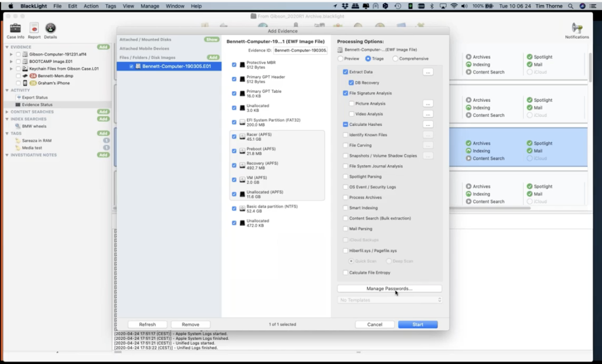
Task: Open the No Templates dropdown
Action: coord(389,300)
